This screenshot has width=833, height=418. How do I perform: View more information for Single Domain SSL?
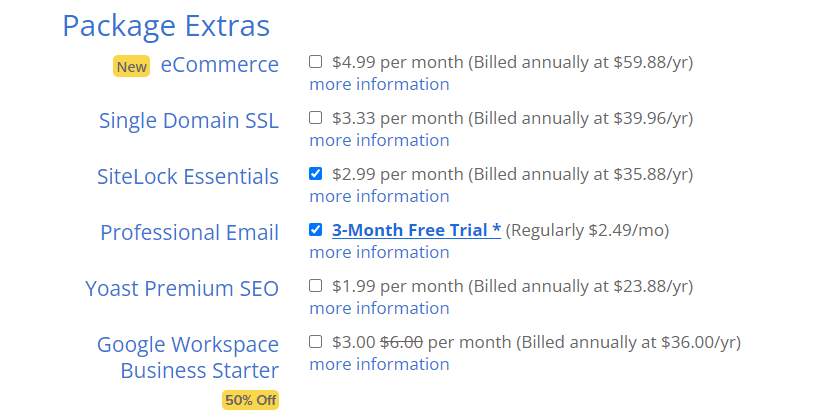click(x=379, y=140)
